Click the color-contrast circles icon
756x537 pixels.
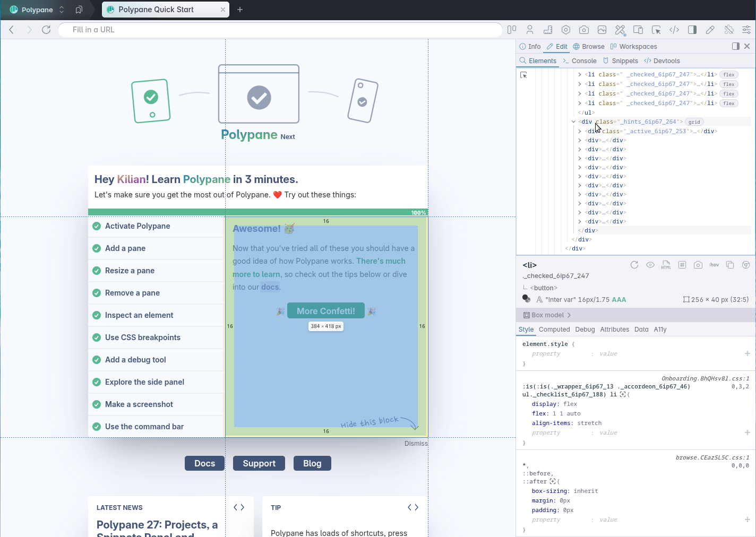click(526, 299)
